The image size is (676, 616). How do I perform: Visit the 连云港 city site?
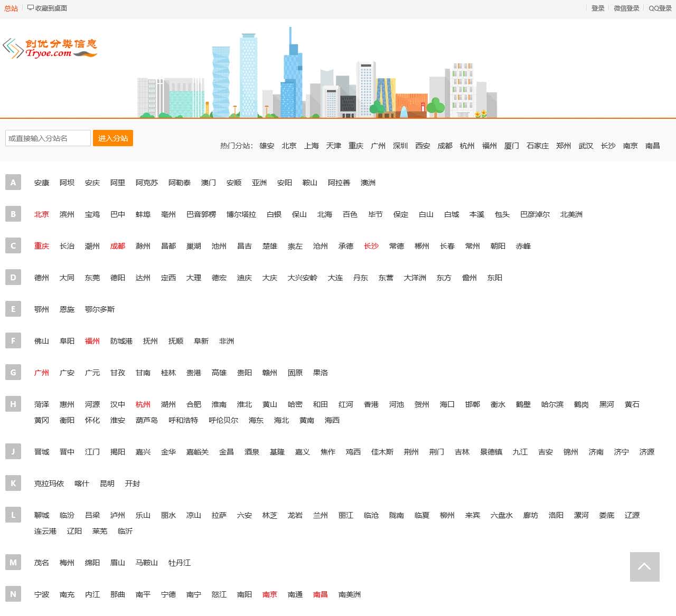click(x=45, y=531)
